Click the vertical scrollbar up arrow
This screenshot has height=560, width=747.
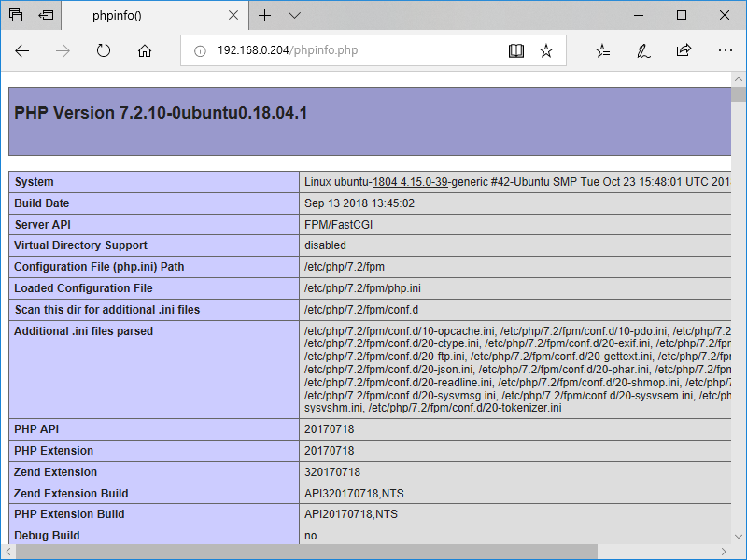[x=739, y=79]
